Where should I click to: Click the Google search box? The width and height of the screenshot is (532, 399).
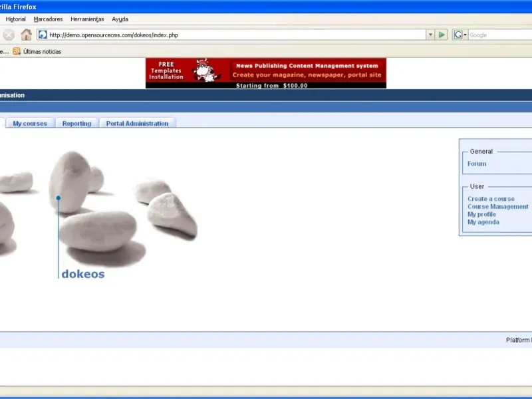pyautogui.click(x=500, y=35)
